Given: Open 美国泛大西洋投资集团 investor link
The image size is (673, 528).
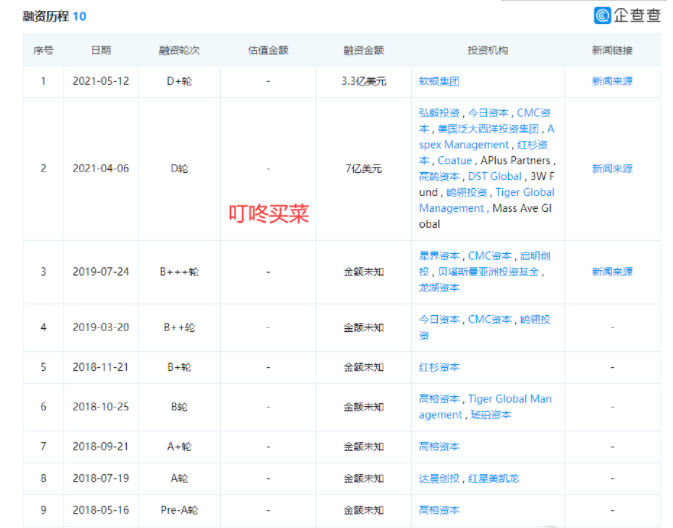Looking at the screenshot, I should pos(488,129).
